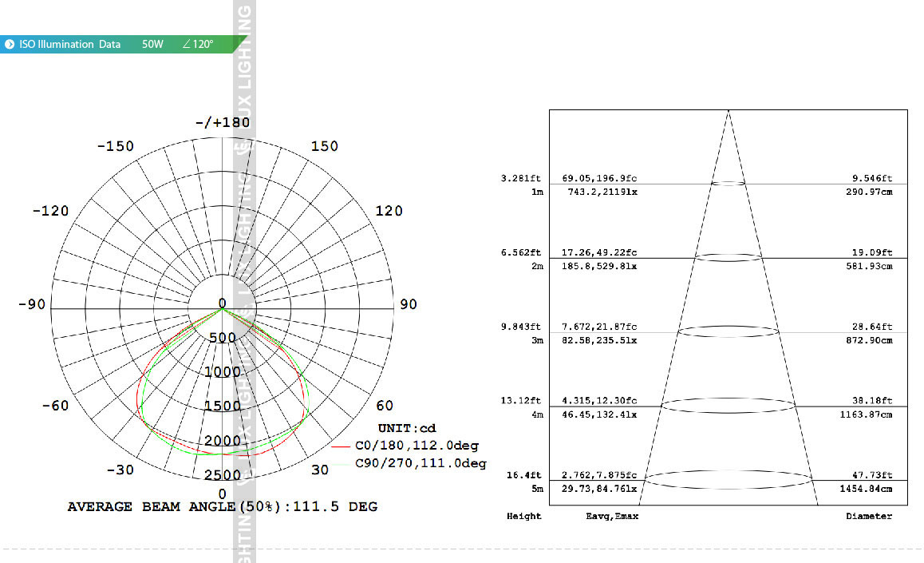Click the UNIT:cd label
This screenshot has width=924, height=563.
pyautogui.click(x=407, y=429)
